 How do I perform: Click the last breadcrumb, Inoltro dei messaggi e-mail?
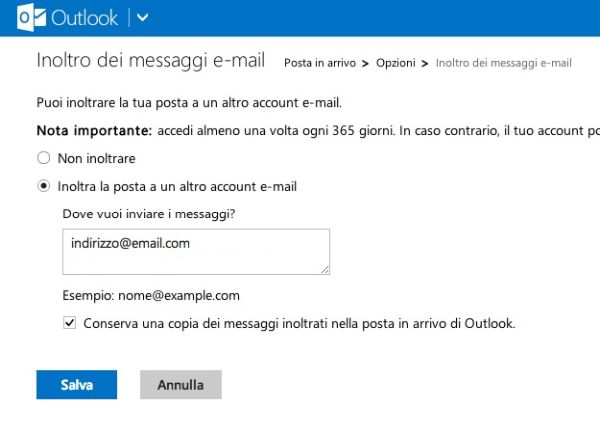[504, 63]
